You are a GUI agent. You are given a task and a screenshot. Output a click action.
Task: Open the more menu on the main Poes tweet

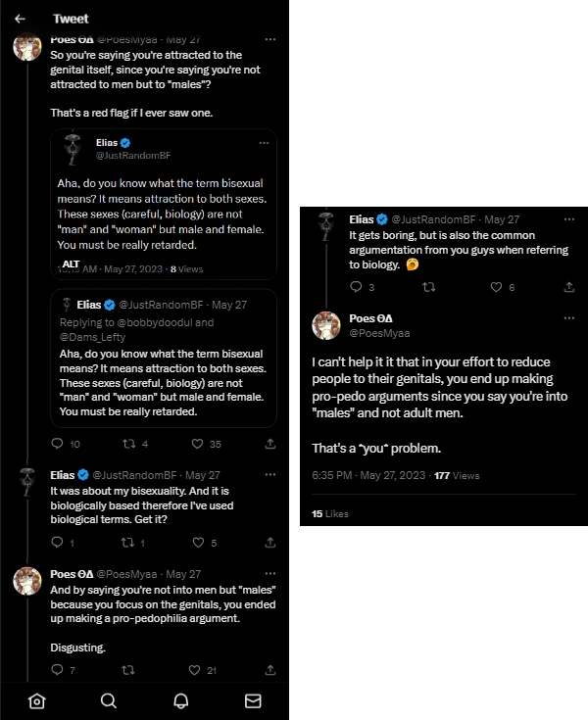click(x=569, y=318)
